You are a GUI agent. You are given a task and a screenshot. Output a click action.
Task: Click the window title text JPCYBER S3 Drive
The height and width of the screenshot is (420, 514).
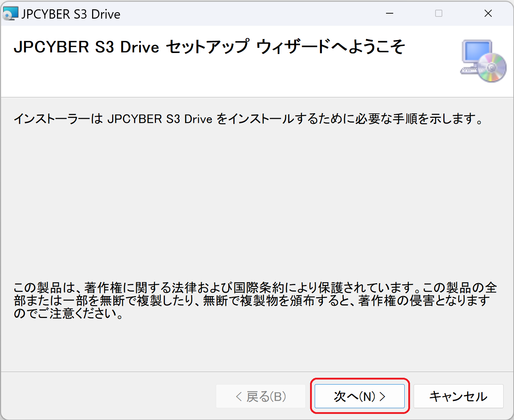click(71, 14)
